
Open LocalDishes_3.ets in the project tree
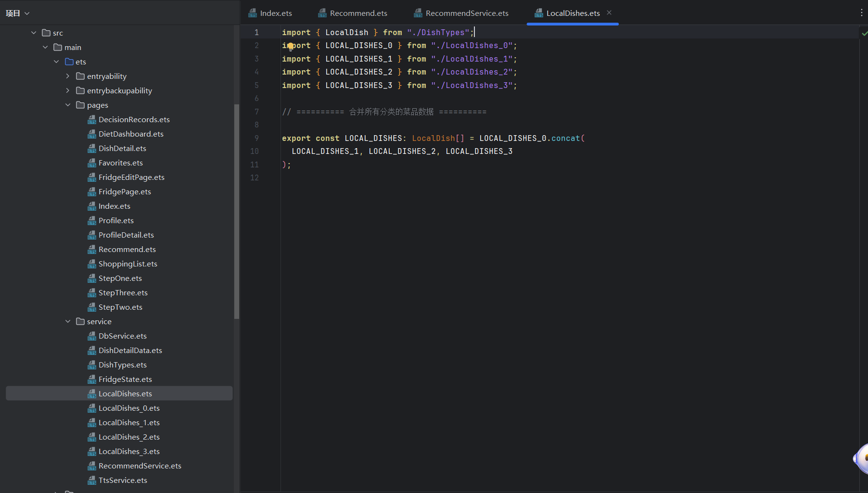[x=129, y=451]
